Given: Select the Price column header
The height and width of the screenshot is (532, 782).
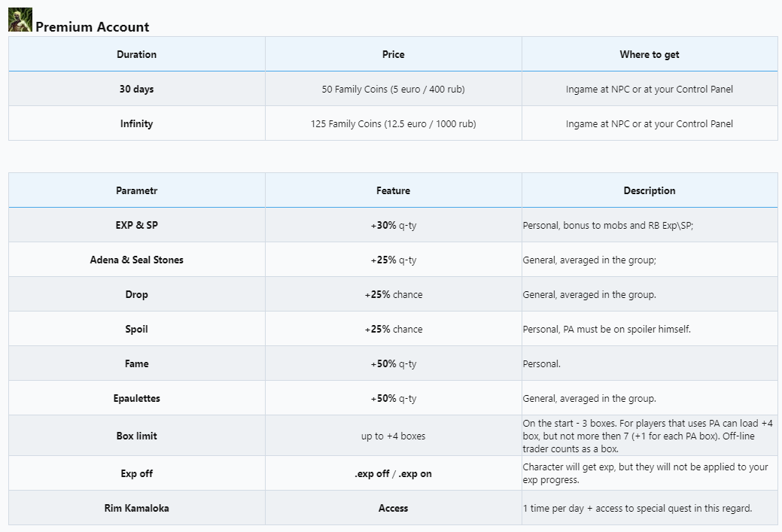Looking at the screenshot, I should 393,54.
